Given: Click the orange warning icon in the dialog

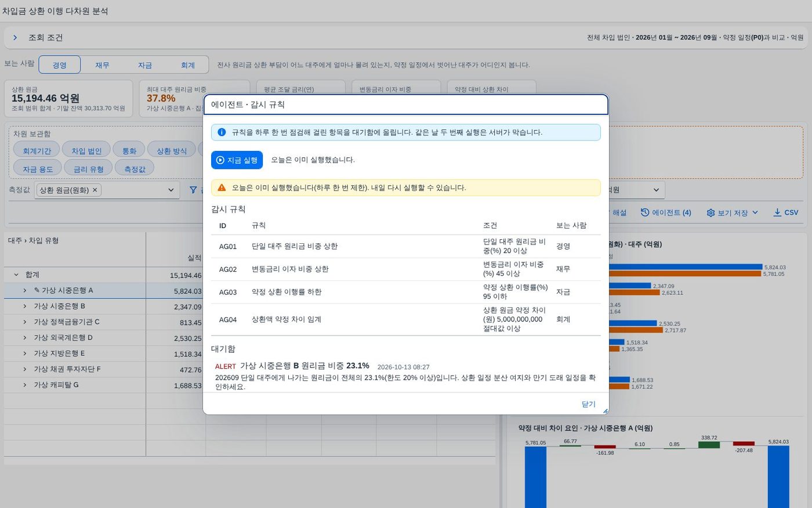Looking at the screenshot, I should pyautogui.click(x=222, y=188).
